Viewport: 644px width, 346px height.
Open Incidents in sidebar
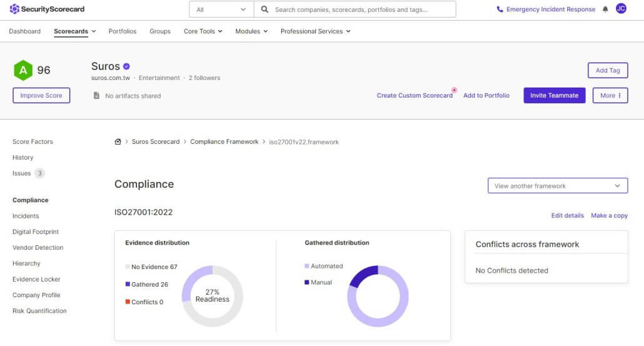[26, 216]
